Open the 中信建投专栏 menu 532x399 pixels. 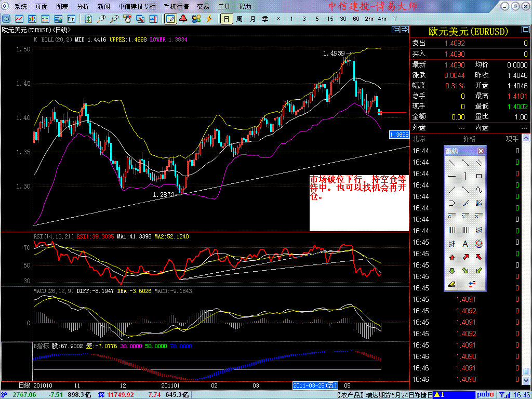point(137,6)
